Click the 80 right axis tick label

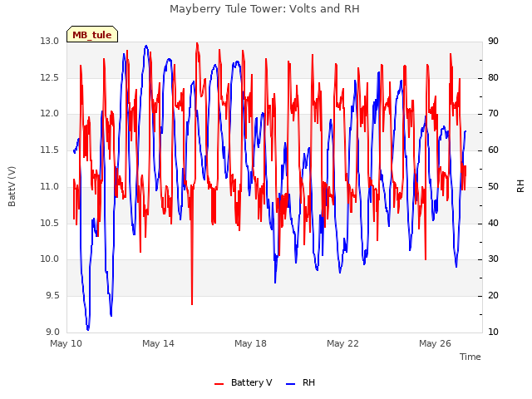[x=493, y=77]
